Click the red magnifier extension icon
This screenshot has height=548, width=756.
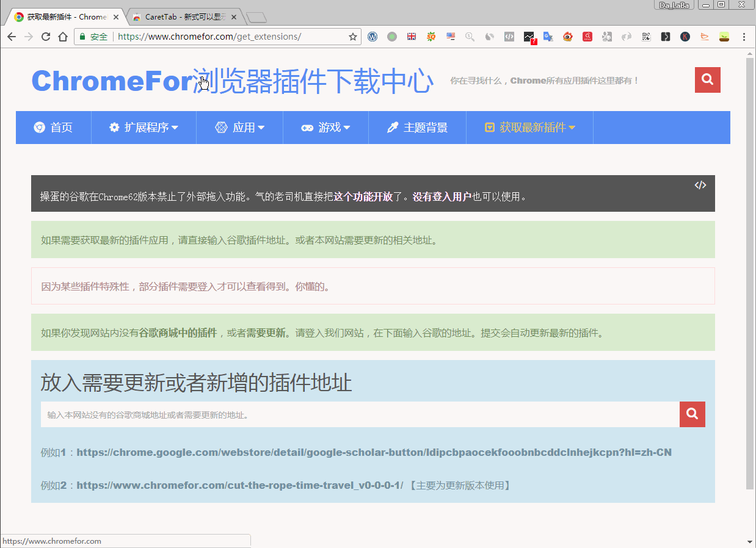coord(587,37)
